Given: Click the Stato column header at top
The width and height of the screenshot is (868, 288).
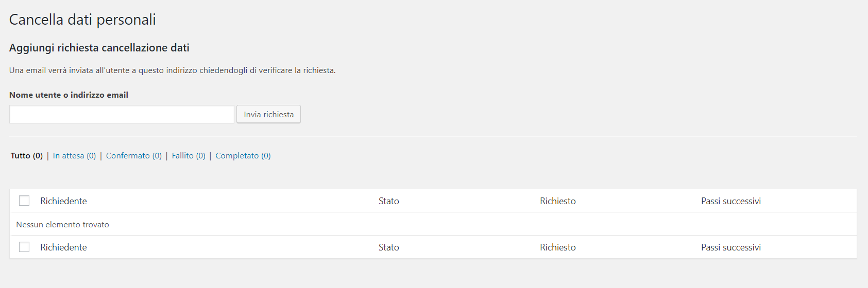Looking at the screenshot, I should [x=389, y=201].
